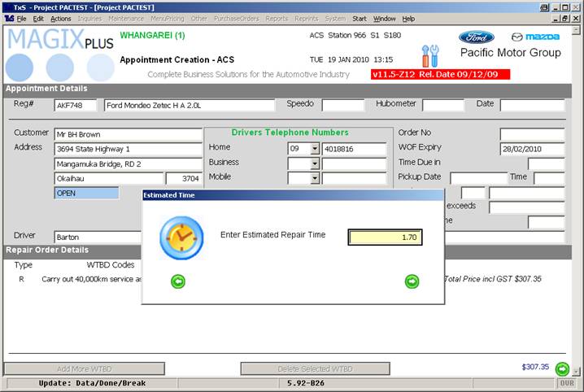Image resolution: width=584 pixels, height=392 pixels.
Task: Click the green forward arrow in dialog
Action: coord(412,281)
